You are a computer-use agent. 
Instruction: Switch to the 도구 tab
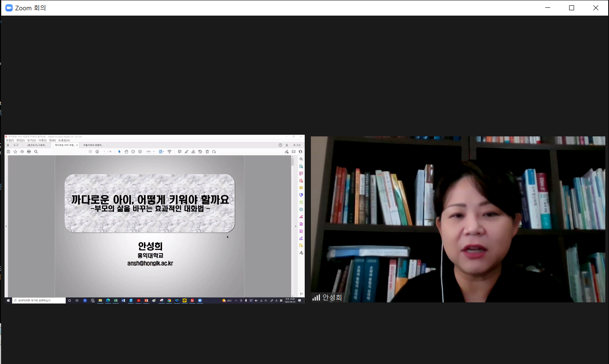[x=16, y=145]
